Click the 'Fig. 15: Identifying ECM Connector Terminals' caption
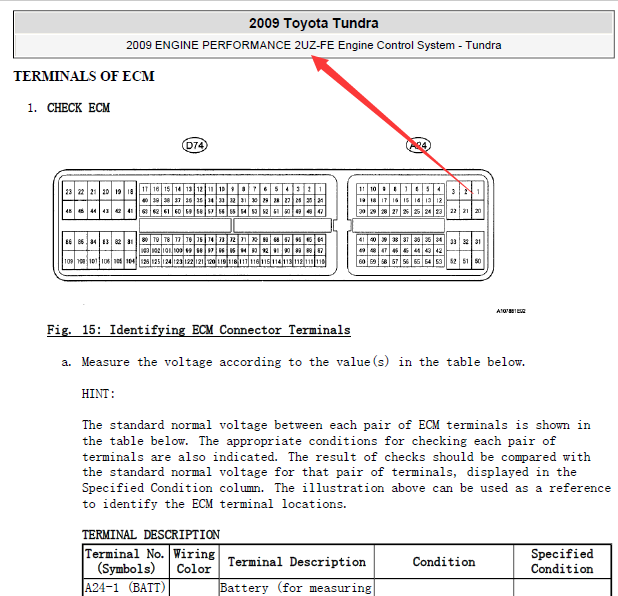Screen dimensions: 618x596 coord(199,330)
